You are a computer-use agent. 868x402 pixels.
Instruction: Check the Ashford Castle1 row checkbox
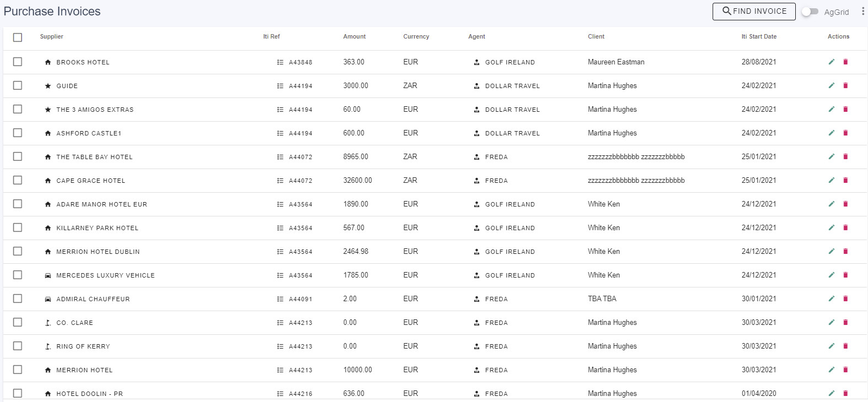18,133
